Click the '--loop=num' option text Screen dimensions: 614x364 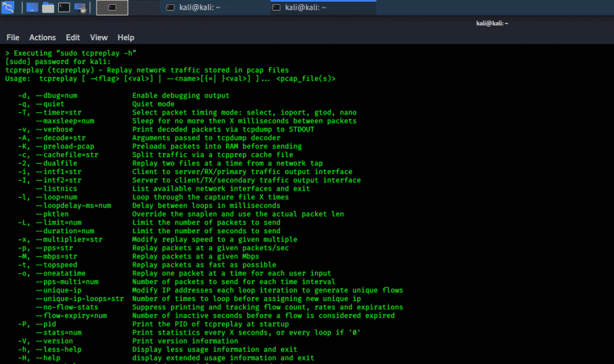coord(56,197)
